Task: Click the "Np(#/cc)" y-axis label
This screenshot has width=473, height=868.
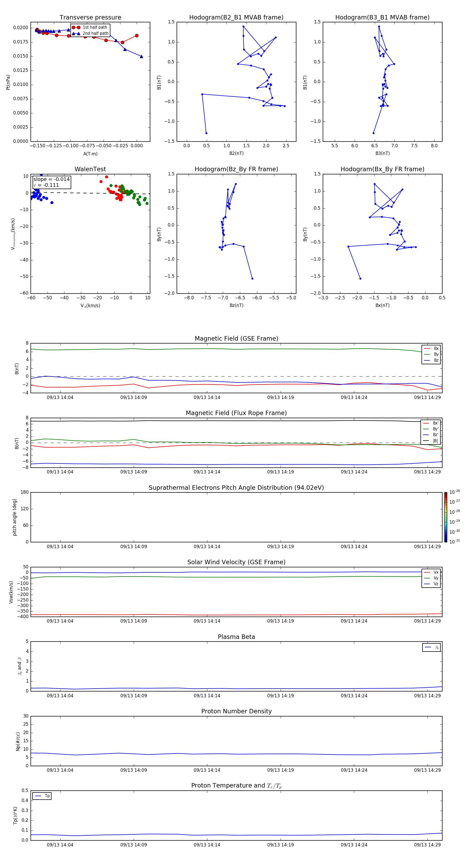Action: tap(18, 741)
